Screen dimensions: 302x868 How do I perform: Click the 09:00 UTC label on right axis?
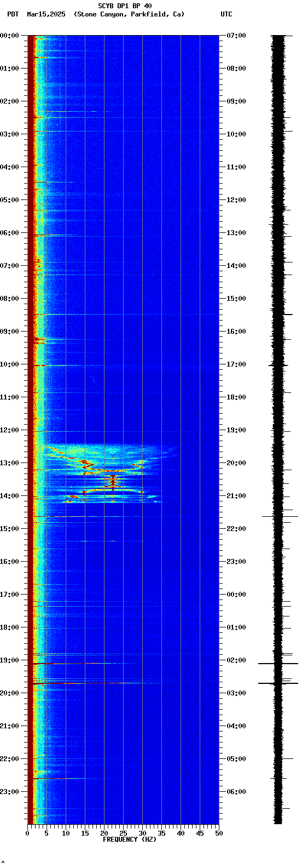(236, 101)
